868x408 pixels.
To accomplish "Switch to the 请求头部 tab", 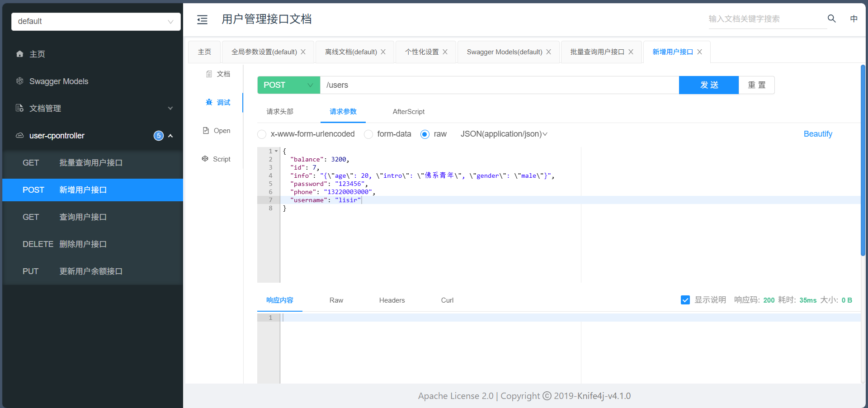I will [280, 112].
